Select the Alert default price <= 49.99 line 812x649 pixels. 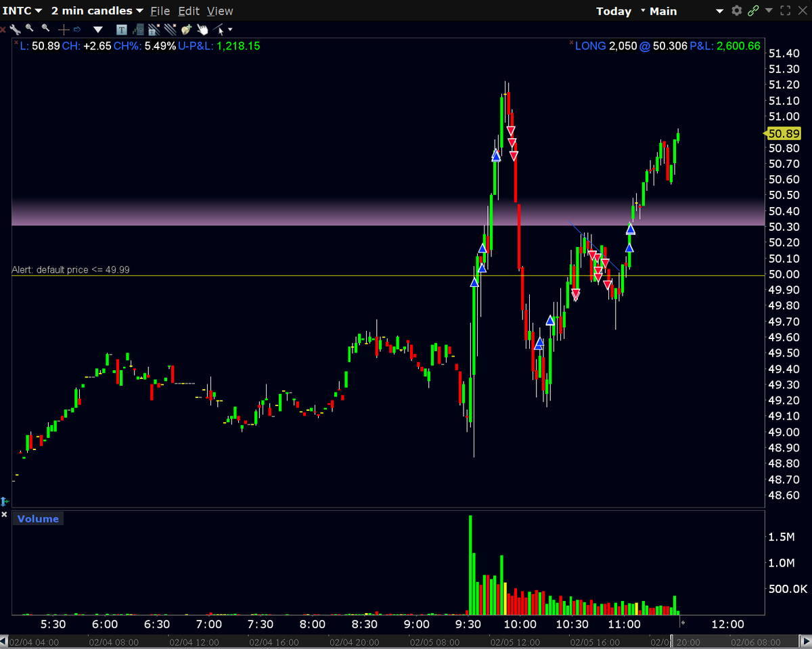[388, 275]
